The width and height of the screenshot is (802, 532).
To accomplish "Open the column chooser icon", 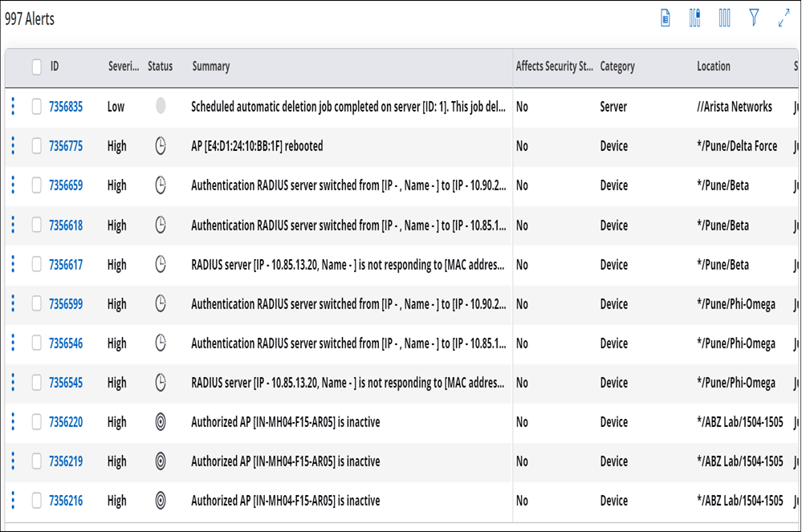I will 724,18.
